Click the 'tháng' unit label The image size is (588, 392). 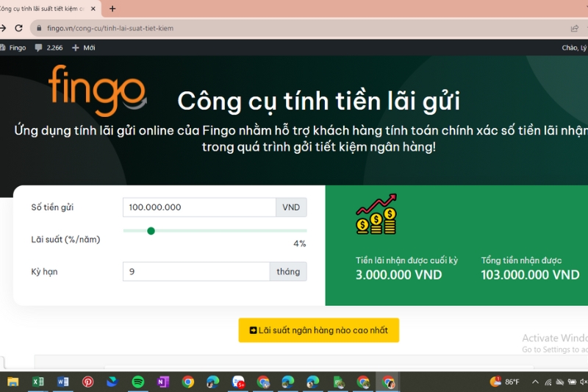click(x=288, y=271)
